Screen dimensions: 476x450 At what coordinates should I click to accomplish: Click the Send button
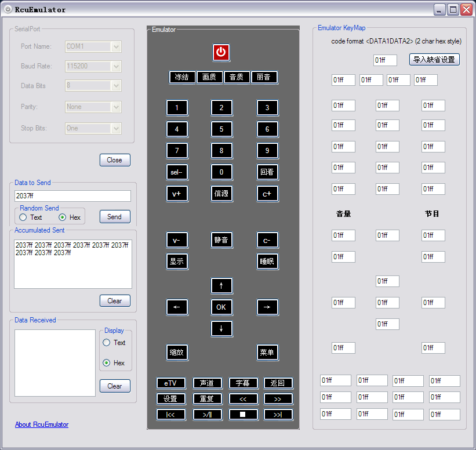[x=115, y=217]
